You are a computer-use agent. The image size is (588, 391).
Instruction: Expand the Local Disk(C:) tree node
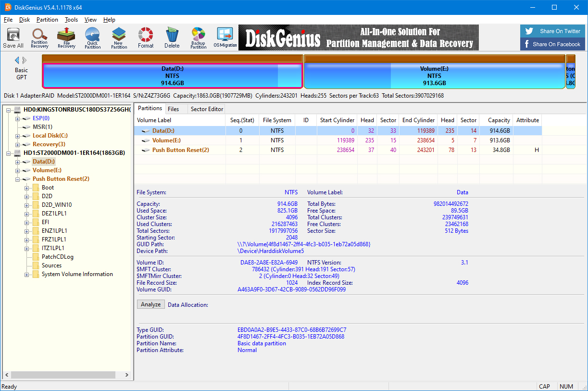point(18,136)
